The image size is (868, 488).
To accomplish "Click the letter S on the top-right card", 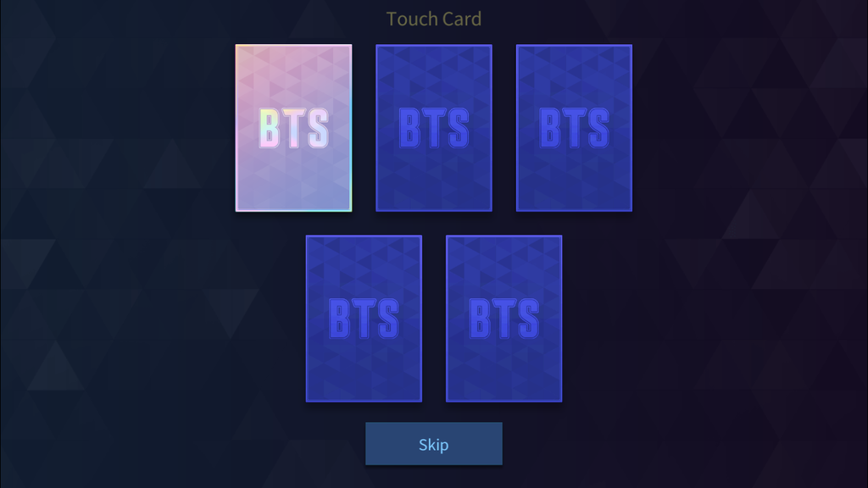I will coord(599,129).
